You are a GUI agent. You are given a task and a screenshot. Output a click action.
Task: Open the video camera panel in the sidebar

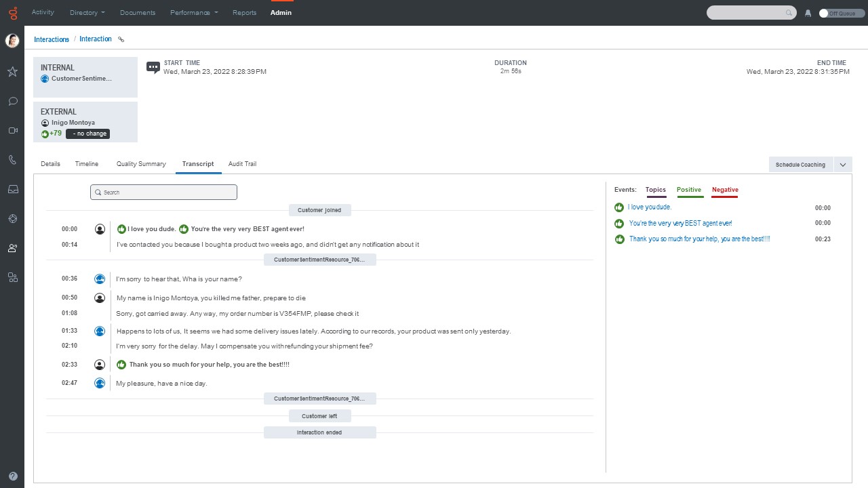12,130
